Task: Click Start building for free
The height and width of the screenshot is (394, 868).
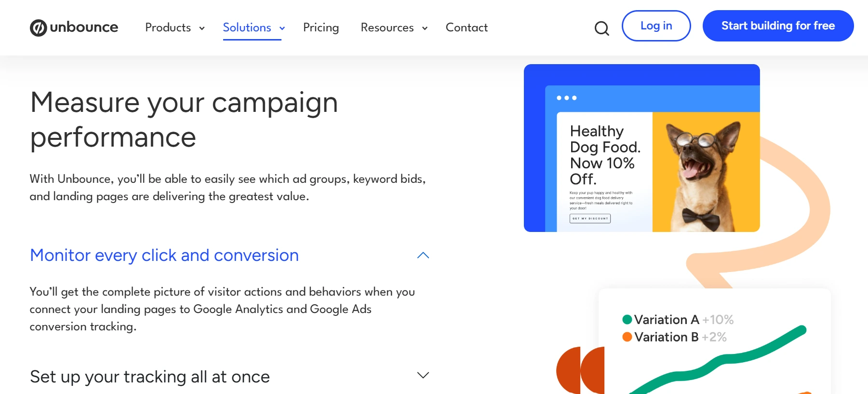Action: [778, 26]
